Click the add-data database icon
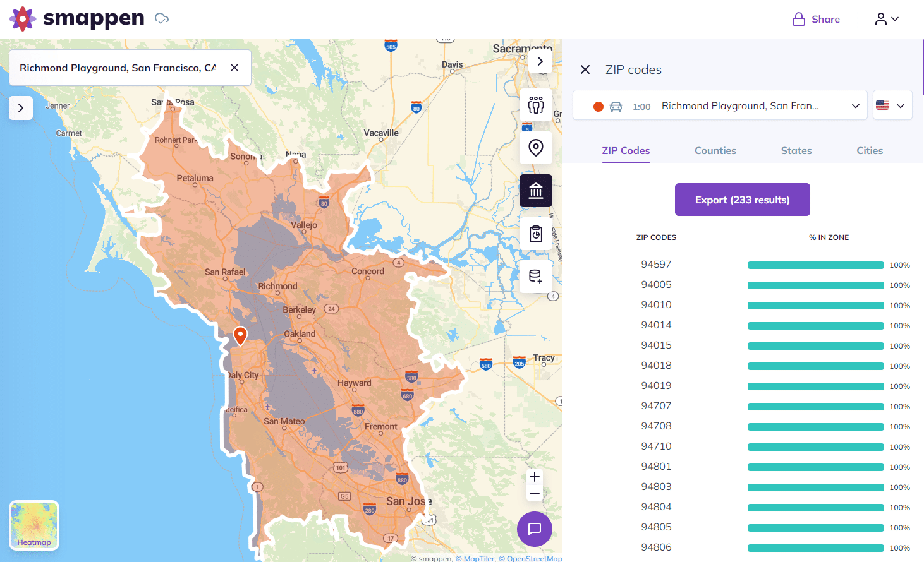 (535, 276)
